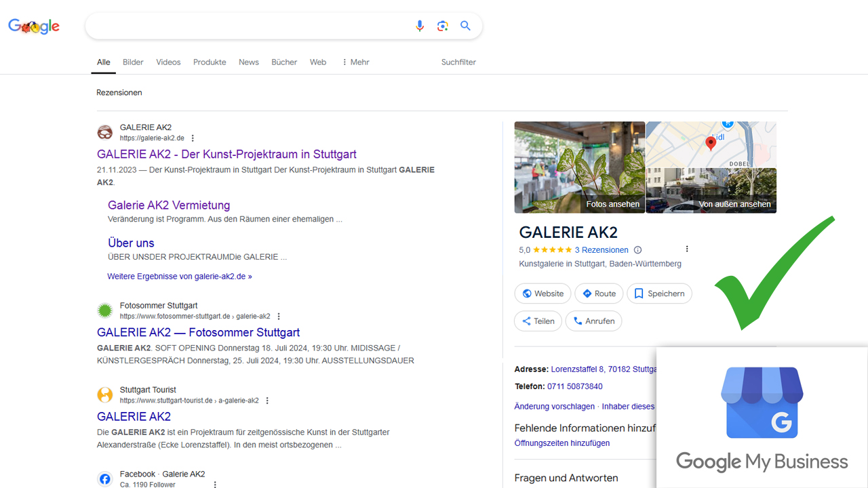Click the Facebook favicon in results
The image size is (868, 488).
point(105,479)
